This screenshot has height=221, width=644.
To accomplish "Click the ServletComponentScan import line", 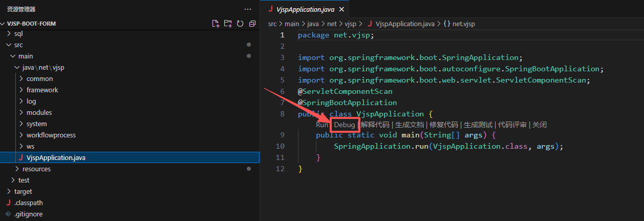I will click(444, 80).
